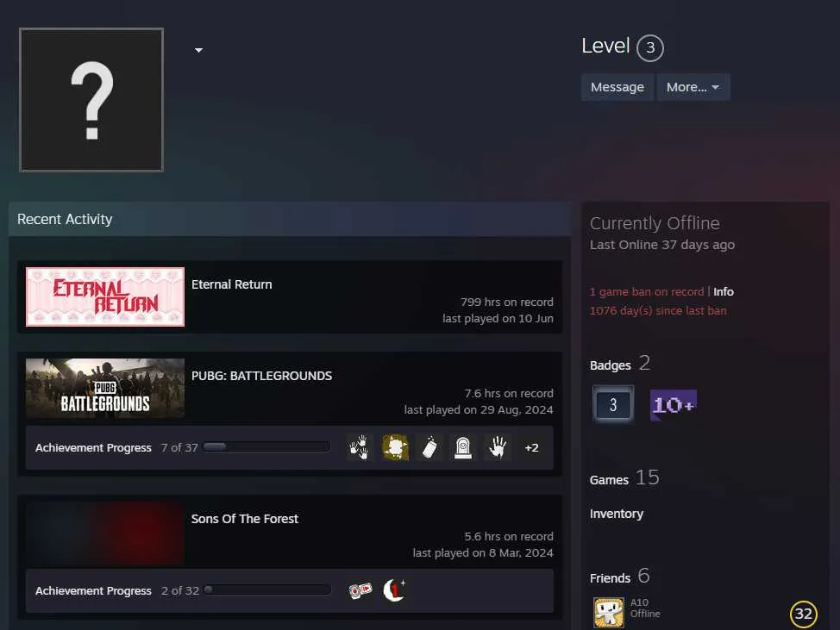Open PUBG handprints achievement icon
840x630 pixels.
point(359,447)
